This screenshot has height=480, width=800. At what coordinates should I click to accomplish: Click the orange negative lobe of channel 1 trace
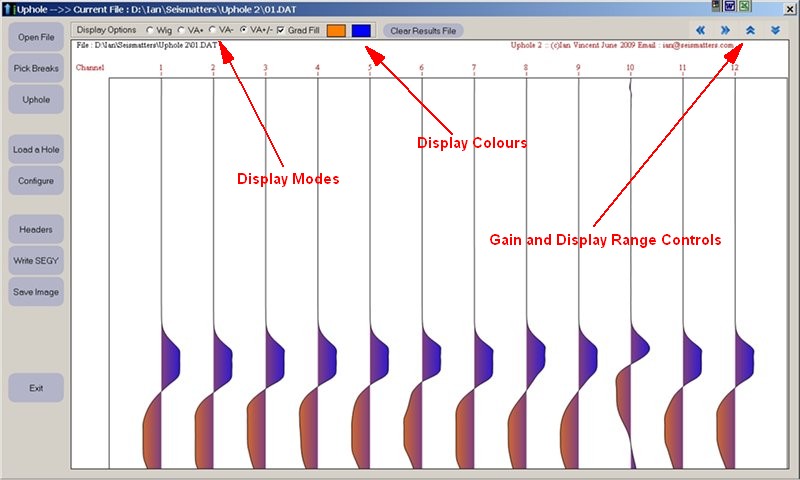point(152,431)
